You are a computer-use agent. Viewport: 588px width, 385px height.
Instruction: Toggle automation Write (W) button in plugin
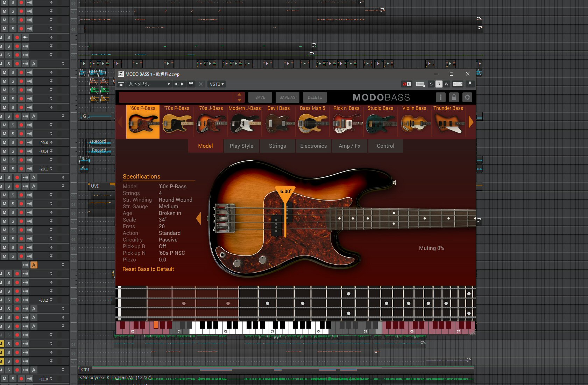pyautogui.click(x=446, y=84)
